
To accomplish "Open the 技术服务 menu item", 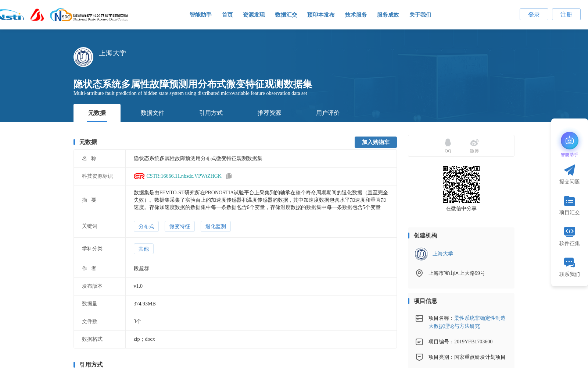I will [x=356, y=15].
